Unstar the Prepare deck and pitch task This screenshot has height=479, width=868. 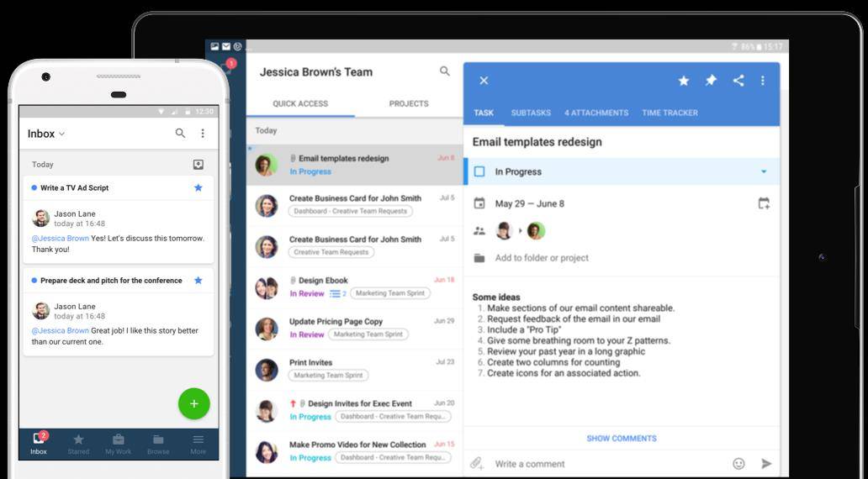[198, 281]
